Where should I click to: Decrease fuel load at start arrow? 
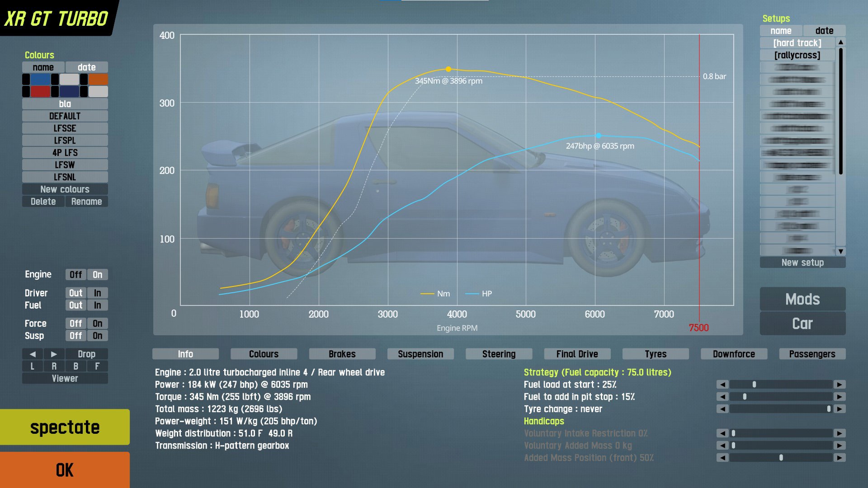[722, 385]
